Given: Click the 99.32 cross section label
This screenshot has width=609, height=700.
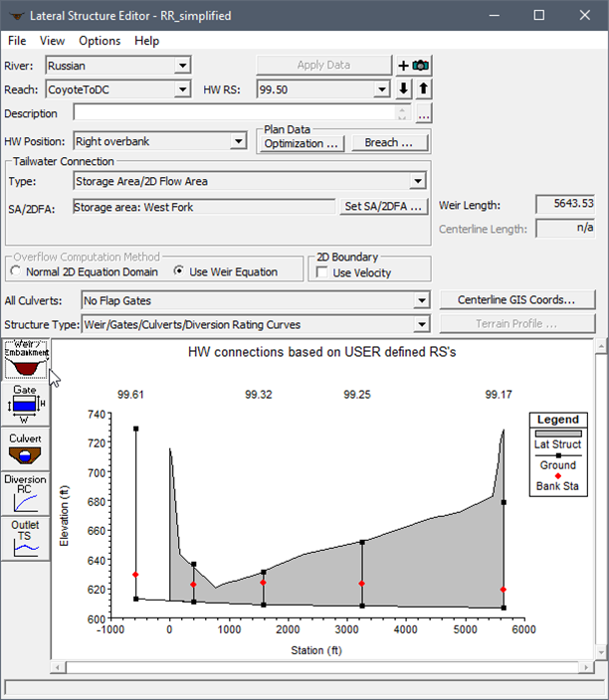Looking at the screenshot, I should [259, 395].
